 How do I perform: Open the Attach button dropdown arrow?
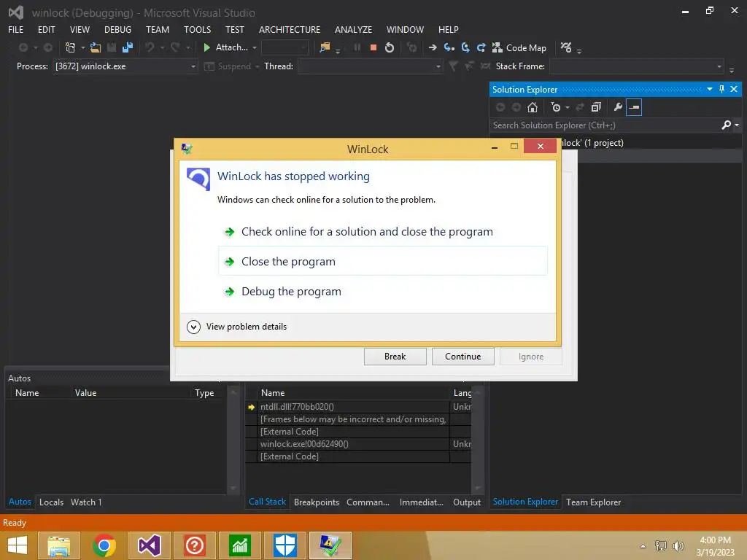[255, 47]
